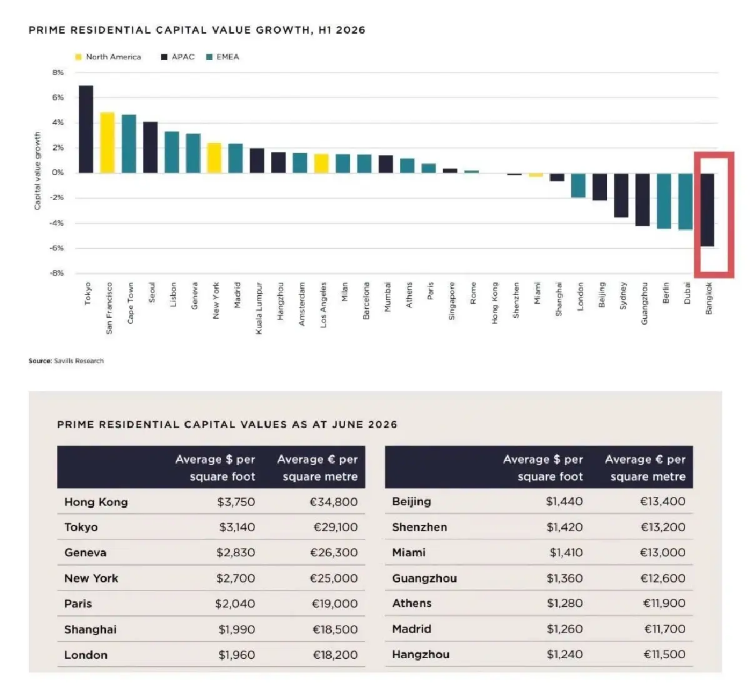Select the Sydney bar

(x=621, y=195)
